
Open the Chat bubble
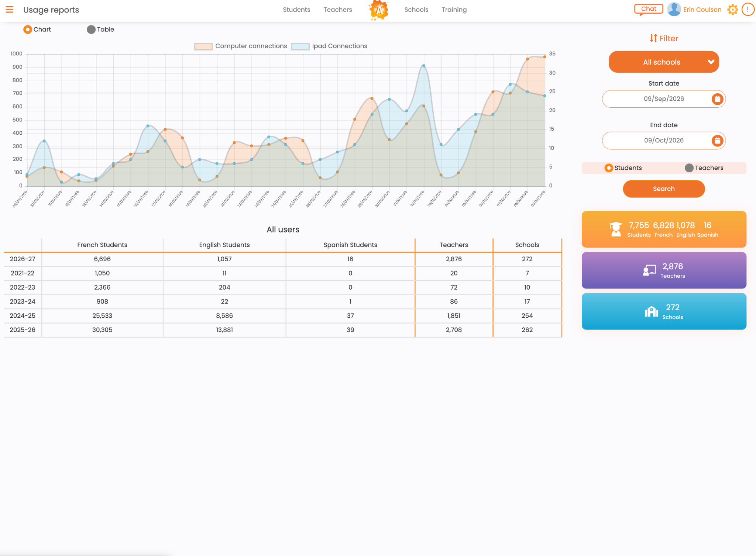point(649,9)
